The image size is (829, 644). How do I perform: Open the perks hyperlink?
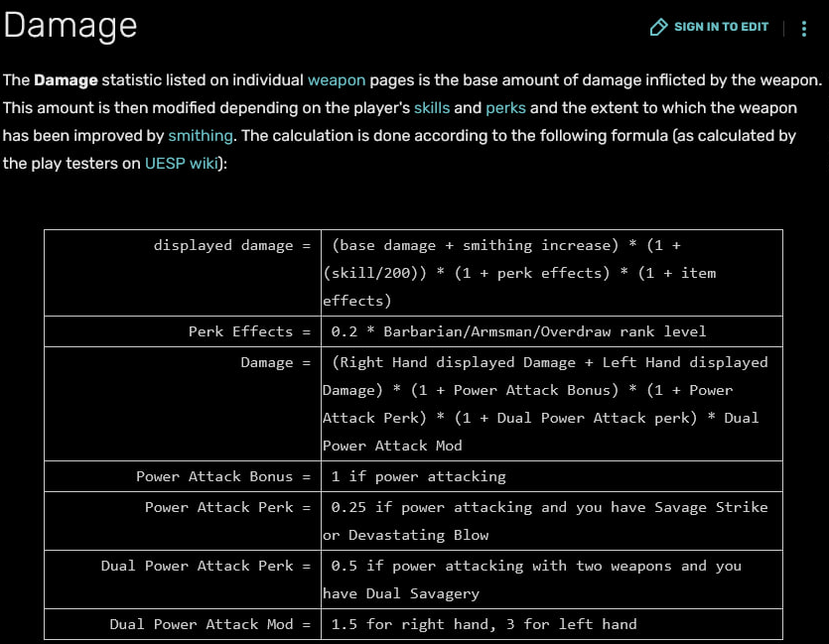pyautogui.click(x=505, y=107)
